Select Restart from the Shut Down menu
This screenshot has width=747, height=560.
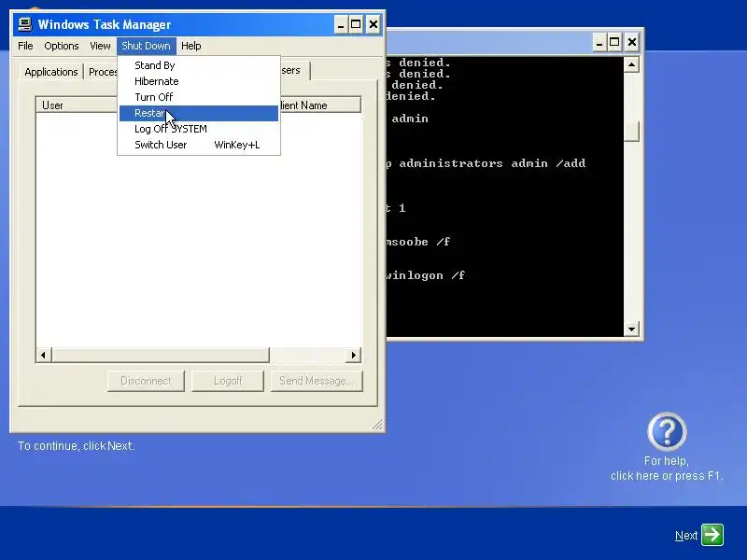click(199, 113)
